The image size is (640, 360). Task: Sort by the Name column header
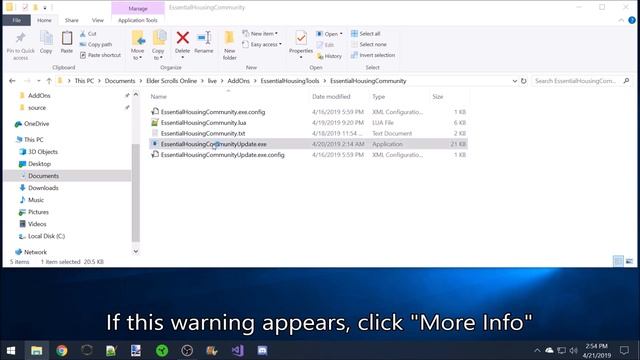pyautogui.click(x=159, y=97)
